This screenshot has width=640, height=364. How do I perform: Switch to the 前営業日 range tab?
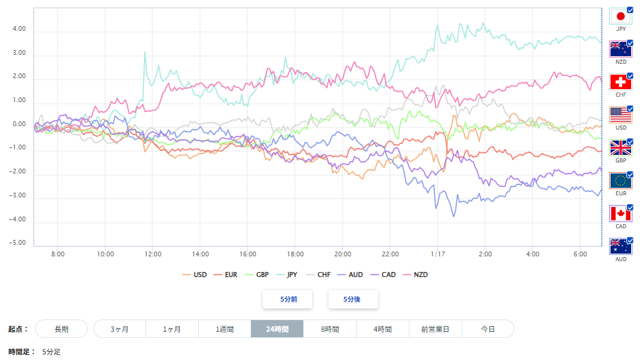pos(435,329)
